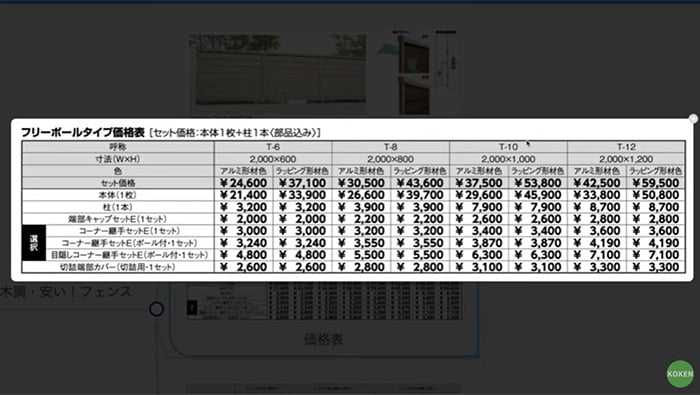Click ¥7,100 in T-12 ラッピング形材色 column
The height and width of the screenshot is (395, 700).
(x=656, y=255)
